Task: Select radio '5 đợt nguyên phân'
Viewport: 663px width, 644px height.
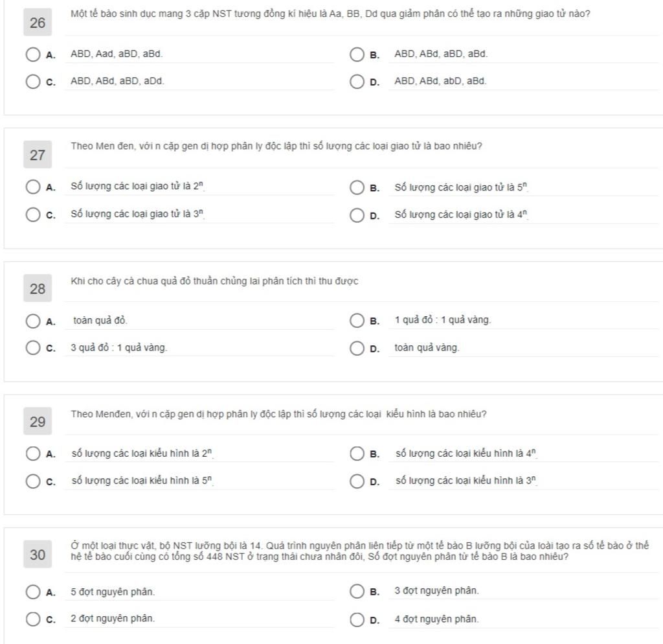Action: 32,592
